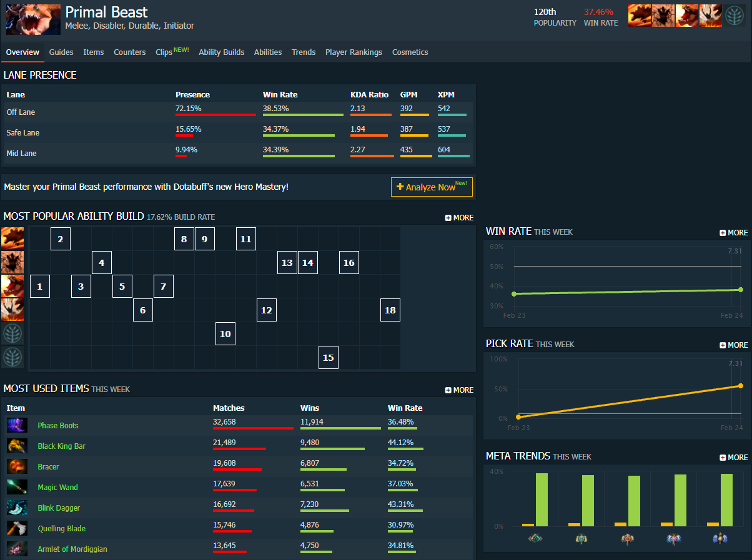Open the Armlet of Mordiggian link

pos(72,549)
